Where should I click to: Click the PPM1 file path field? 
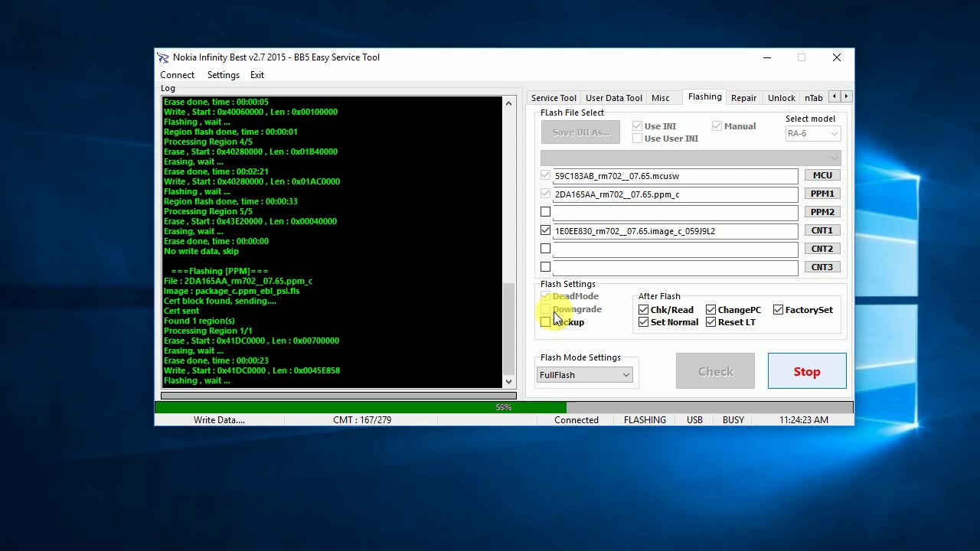(x=675, y=194)
